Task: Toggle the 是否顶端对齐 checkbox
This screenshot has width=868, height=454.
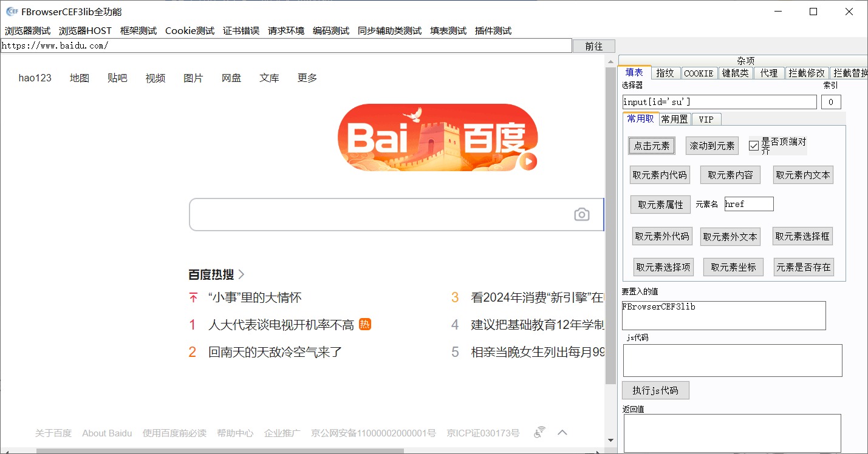Action: click(x=754, y=146)
